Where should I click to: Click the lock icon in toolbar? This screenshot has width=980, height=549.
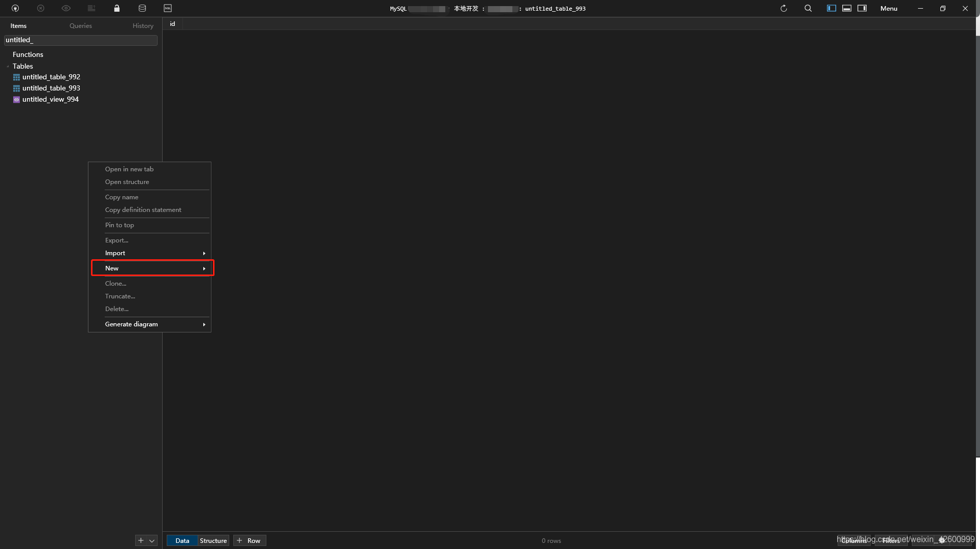pos(117,8)
